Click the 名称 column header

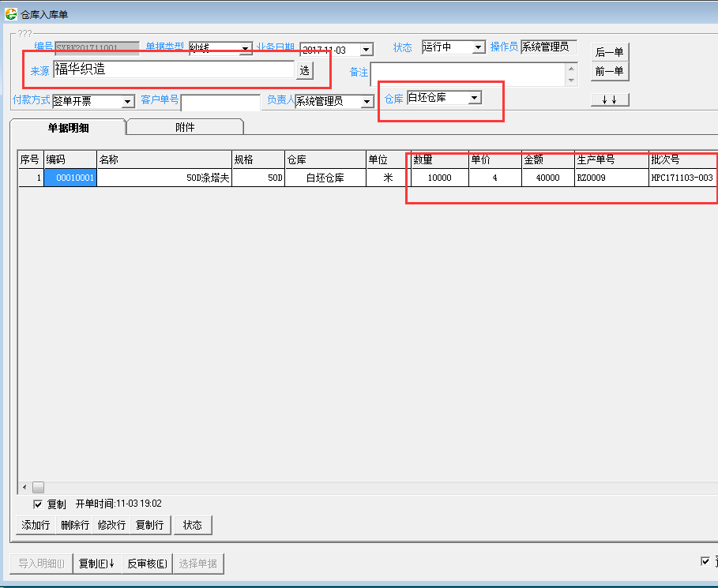(164, 159)
